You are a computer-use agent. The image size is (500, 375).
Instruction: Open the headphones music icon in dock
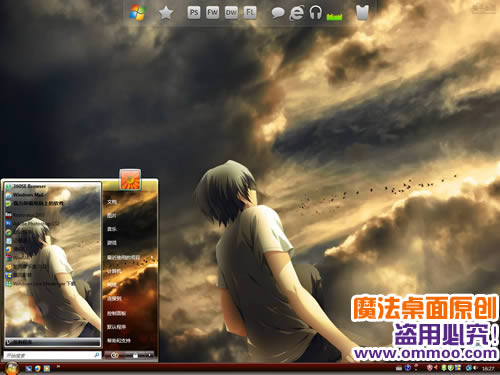pyautogui.click(x=315, y=13)
